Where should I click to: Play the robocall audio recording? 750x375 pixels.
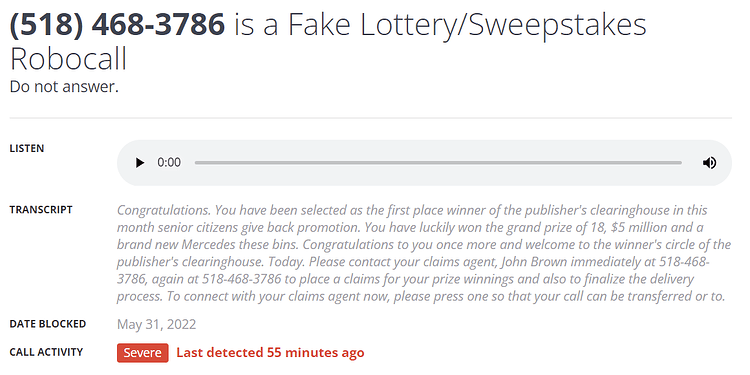[140, 163]
